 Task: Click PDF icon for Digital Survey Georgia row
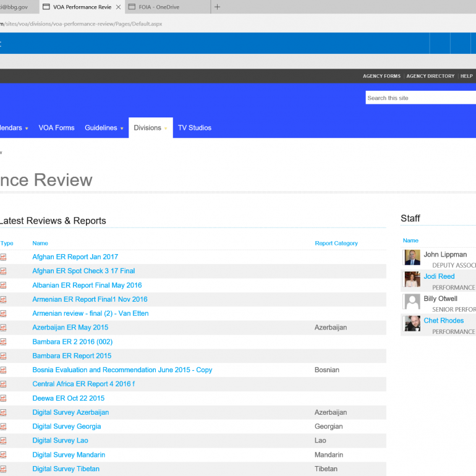(3, 427)
